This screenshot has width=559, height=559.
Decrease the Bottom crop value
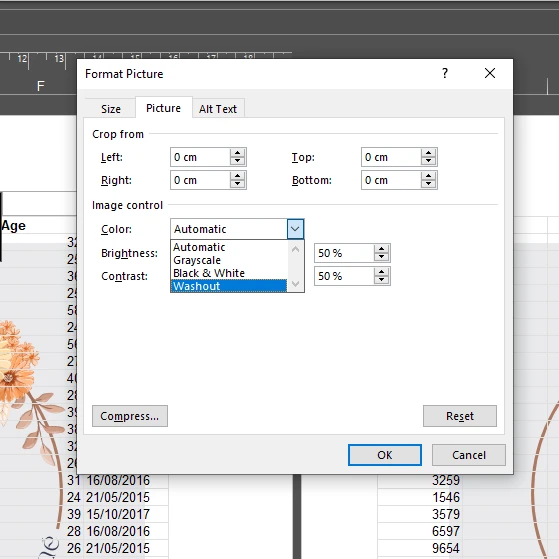429,184
